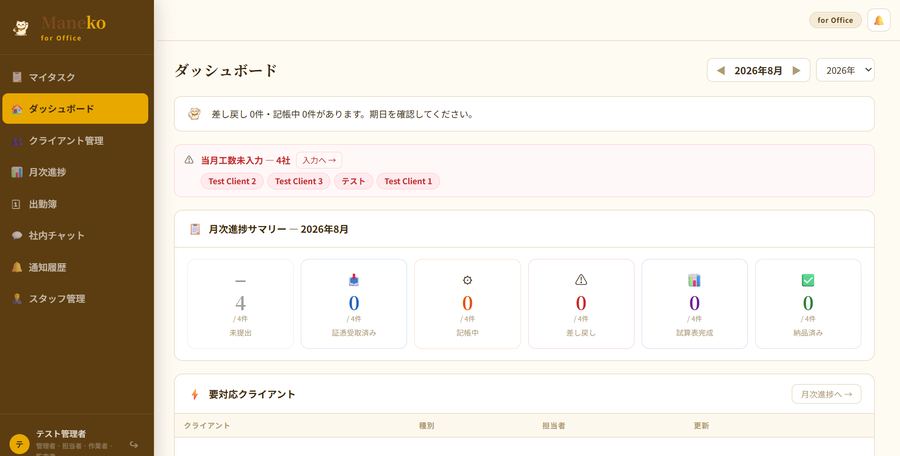
Task: Open the 差し戻し summary card
Action: coord(581,304)
